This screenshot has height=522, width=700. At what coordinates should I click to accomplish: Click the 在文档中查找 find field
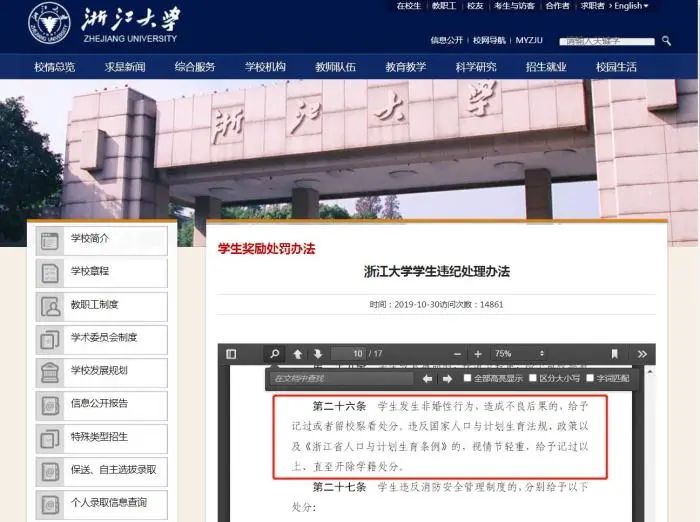(x=342, y=379)
